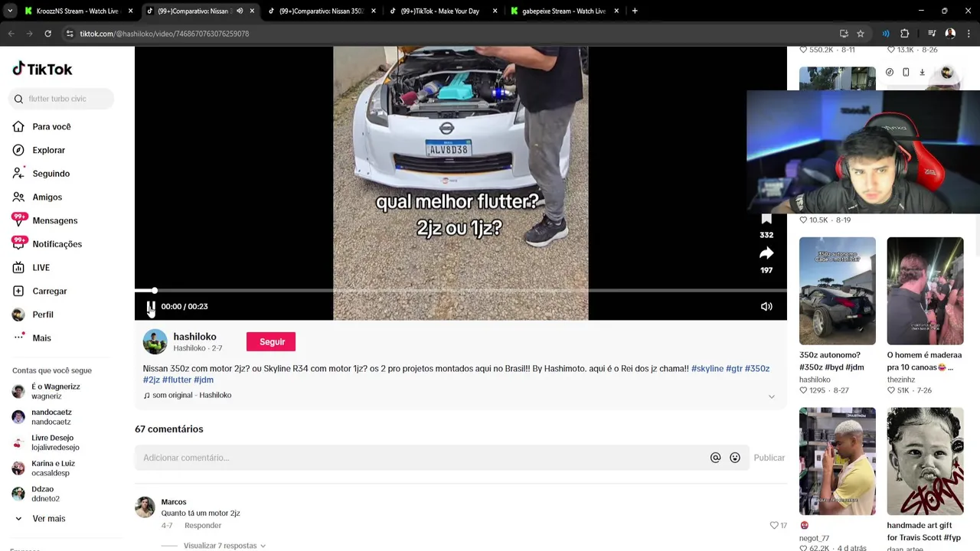Screen dimensions: 980x551
Task: Open Chrome profile avatar
Action: pos(950,34)
